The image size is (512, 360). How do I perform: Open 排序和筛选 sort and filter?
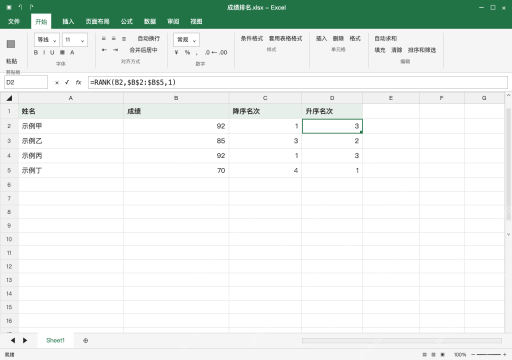(422, 50)
